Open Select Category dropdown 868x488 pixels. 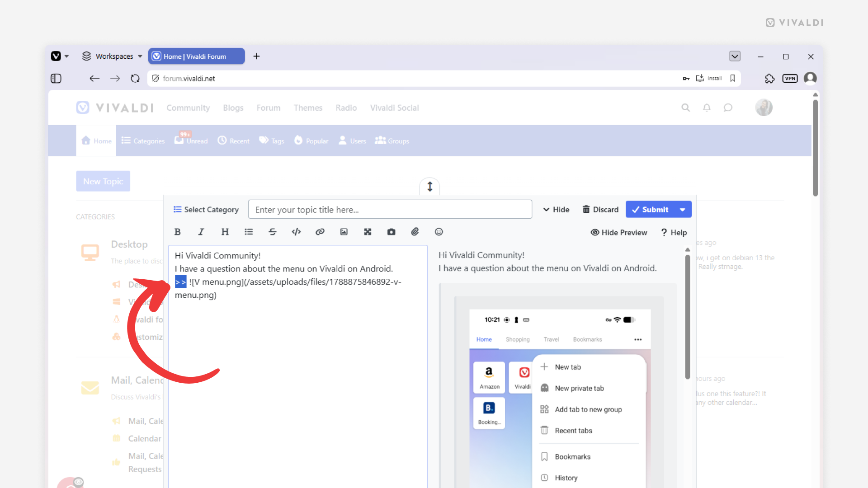coord(206,210)
